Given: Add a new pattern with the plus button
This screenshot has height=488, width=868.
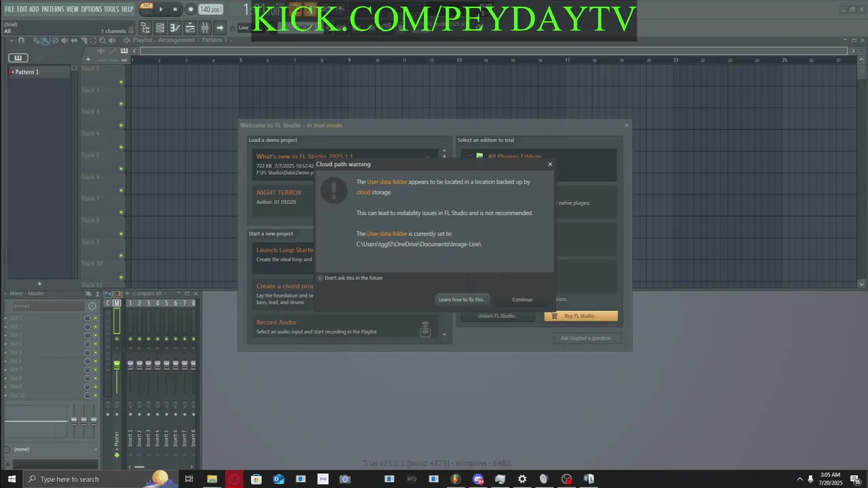Looking at the screenshot, I should pyautogui.click(x=39, y=284).
